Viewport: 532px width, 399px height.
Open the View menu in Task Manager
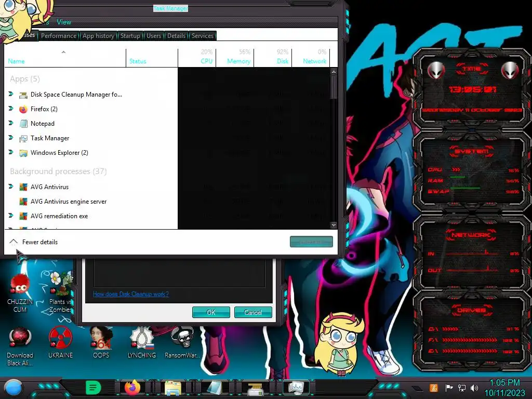coord(64,22)
